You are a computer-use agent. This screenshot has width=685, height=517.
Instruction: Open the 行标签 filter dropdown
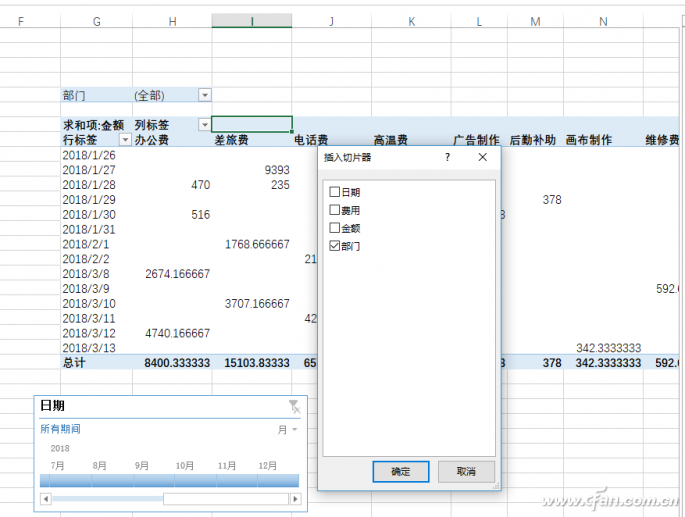125,140
